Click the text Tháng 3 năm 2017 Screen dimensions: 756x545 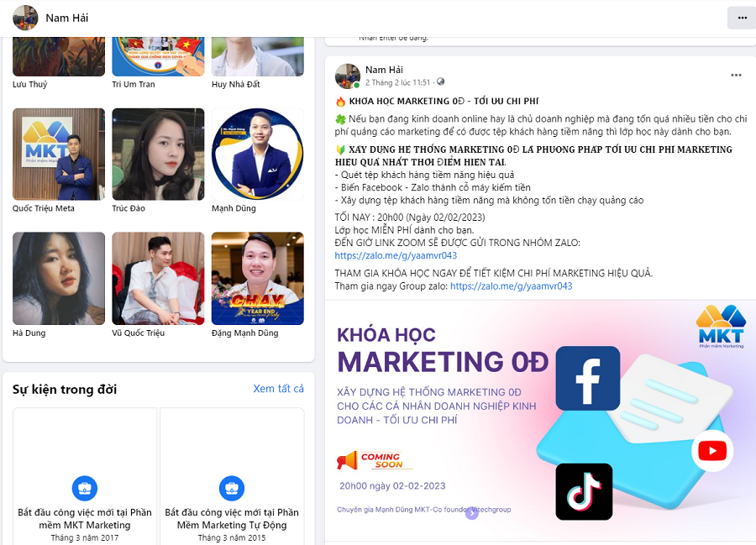click(85, 537)
